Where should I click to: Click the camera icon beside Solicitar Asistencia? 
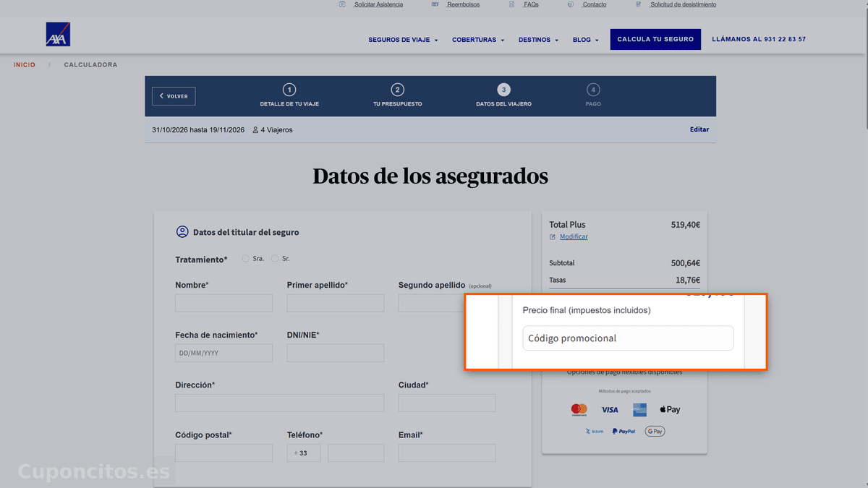(342, 4)
